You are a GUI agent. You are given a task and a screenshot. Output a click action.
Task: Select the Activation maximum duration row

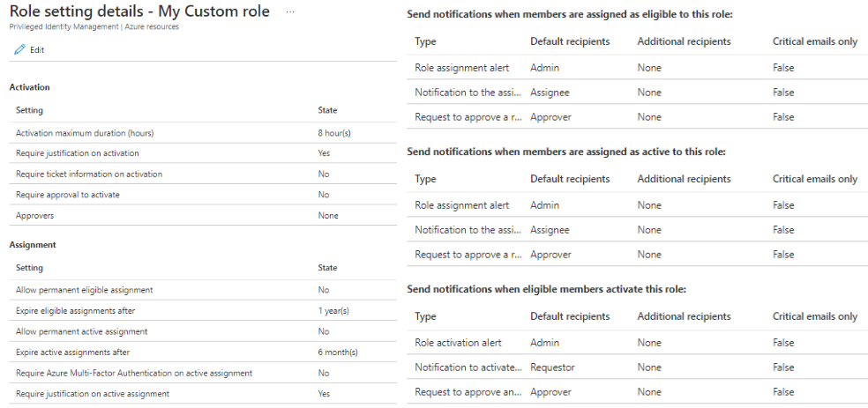click(85, 133)
